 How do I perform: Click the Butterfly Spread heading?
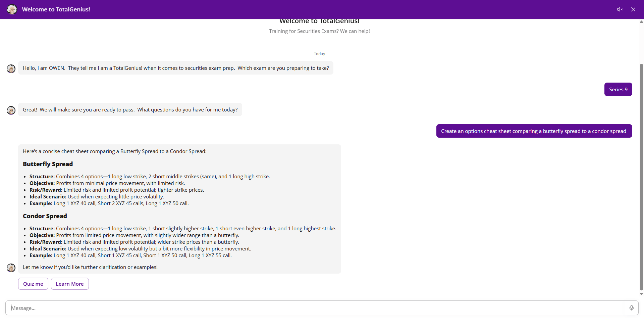[48, 164]
